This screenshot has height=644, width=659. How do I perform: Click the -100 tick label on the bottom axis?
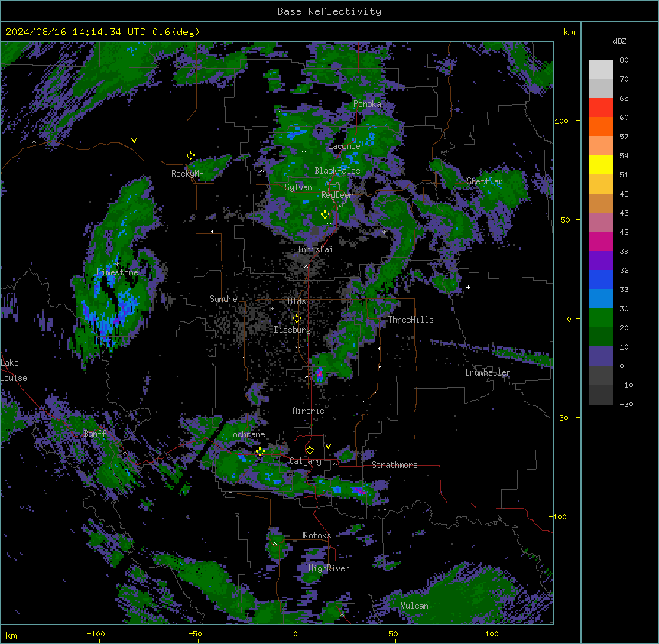[96, 633]
